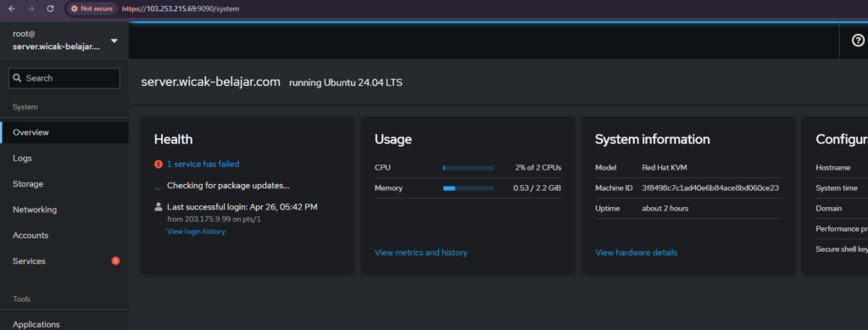Go back with browser back arrow
This screenshot has height=330, width=868.
tap(12, 8)
